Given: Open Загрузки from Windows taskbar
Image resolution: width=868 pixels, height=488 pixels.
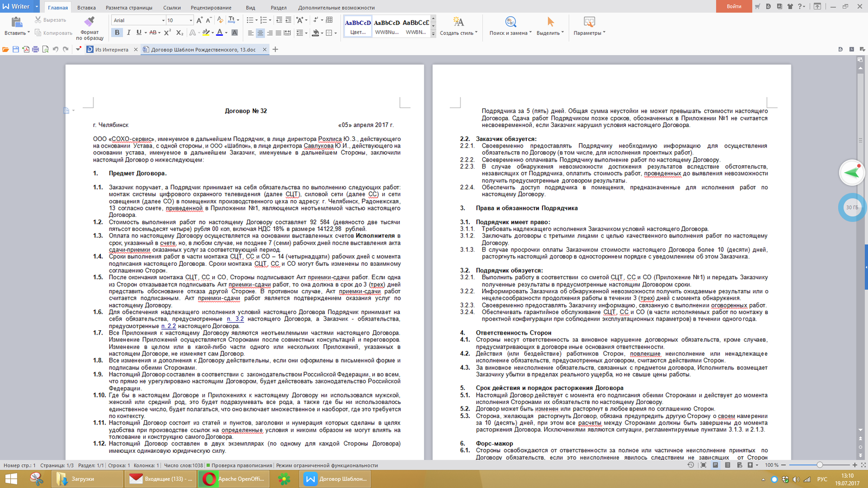Looking at the screenshot, I should [x=88, y=479].
